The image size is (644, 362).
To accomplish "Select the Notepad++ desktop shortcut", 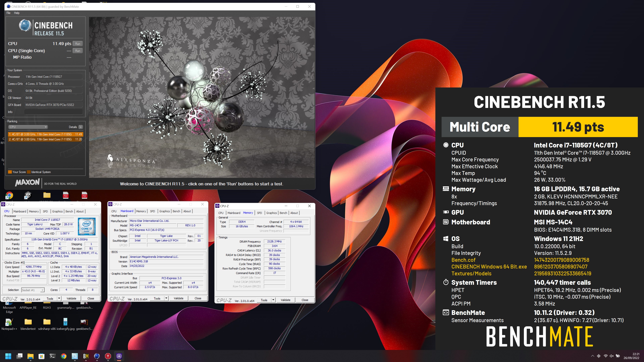I will [x=9, y=324].
